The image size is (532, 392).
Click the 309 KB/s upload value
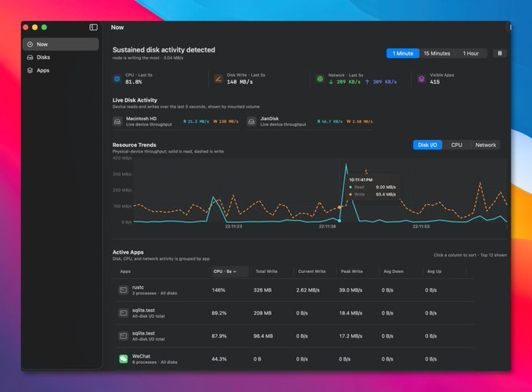[x=384, y=82]
